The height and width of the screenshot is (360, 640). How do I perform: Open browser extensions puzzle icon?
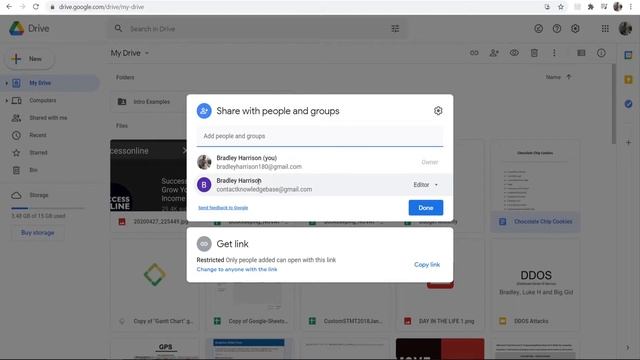click(590, 7)
